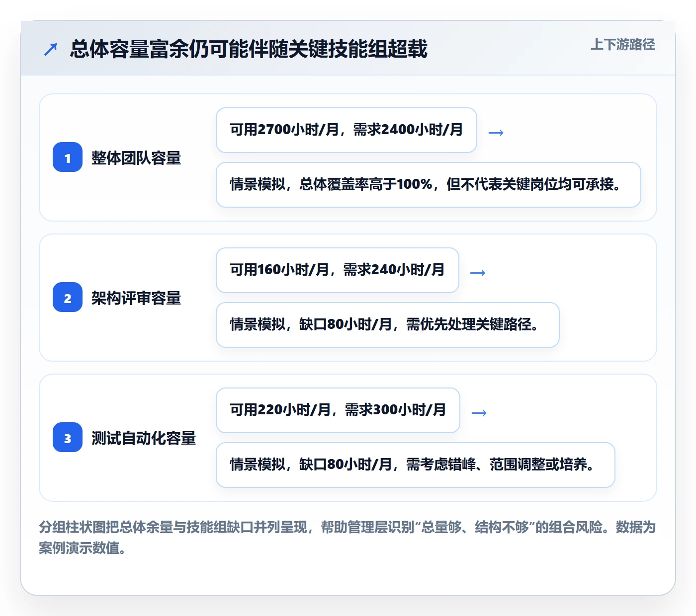Select the box 可用160小时/月，需求240小时/月
This screenshot has height=616, width=696.
(338, 270)
